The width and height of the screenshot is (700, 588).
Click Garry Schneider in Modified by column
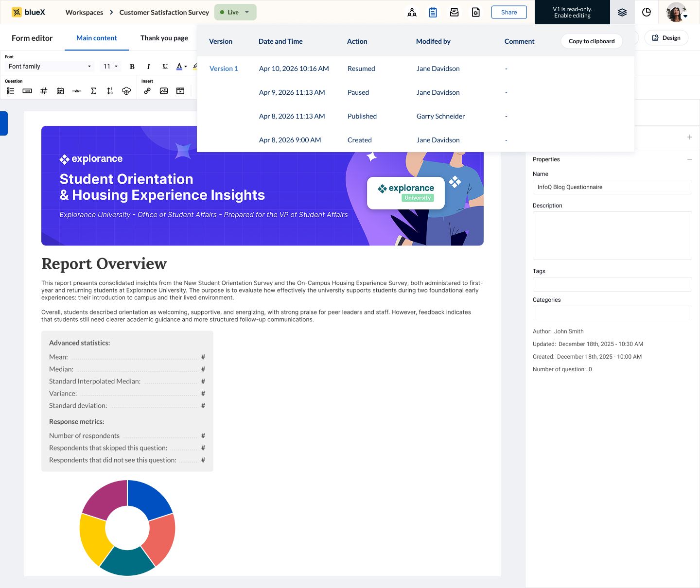(440, 116)
